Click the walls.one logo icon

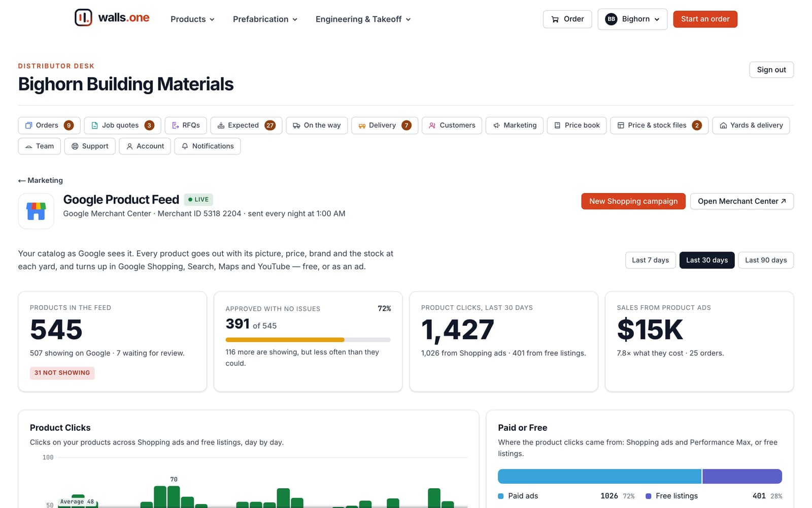83,18
